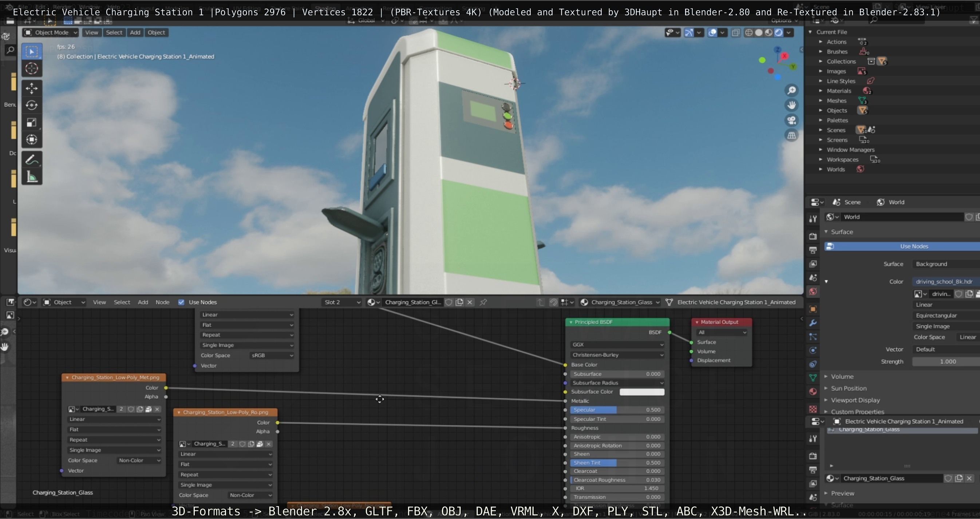Toggle the Use Nodes checkbox in the node editor
This screenshot has height=519, width=980.
tap(181, 302)
